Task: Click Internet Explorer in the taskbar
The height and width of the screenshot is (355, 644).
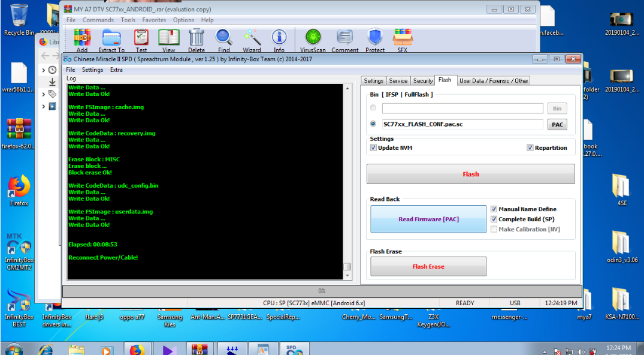Action: pos(46,350)
